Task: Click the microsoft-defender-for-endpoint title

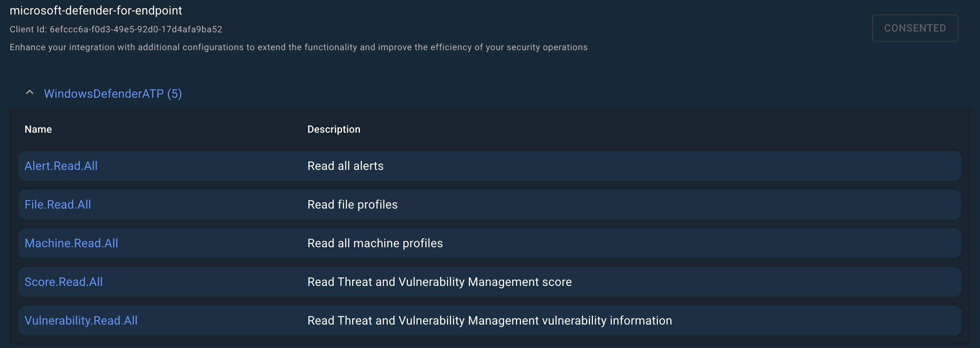Action: pos(96,11)
